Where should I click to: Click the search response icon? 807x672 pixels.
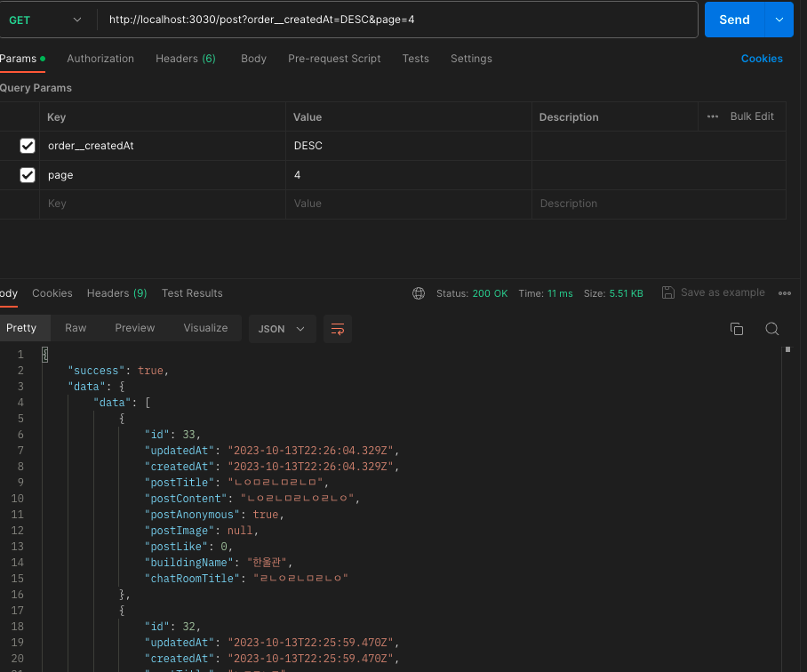click(772, 329)
